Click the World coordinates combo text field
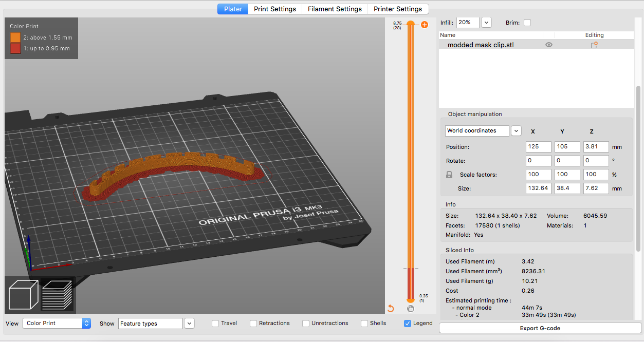The image size is (644, 342). click(x=477, y=131)
